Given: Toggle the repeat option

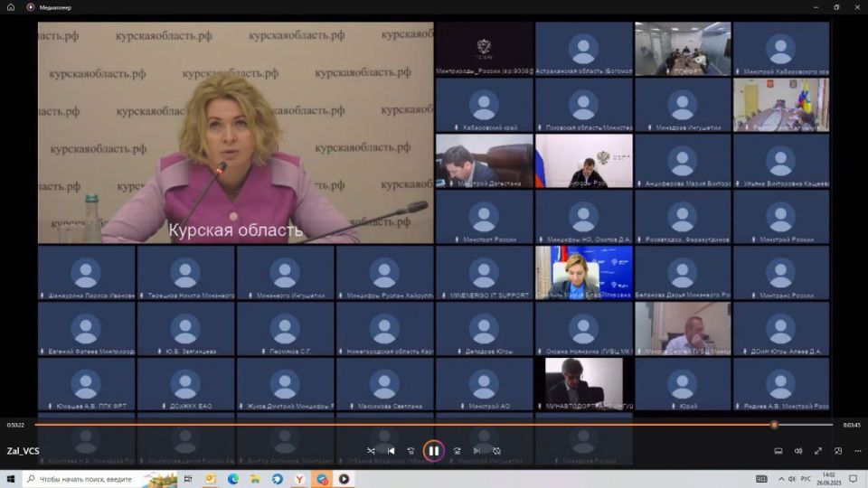Looking at the screenshot, I should pos(496,451).
